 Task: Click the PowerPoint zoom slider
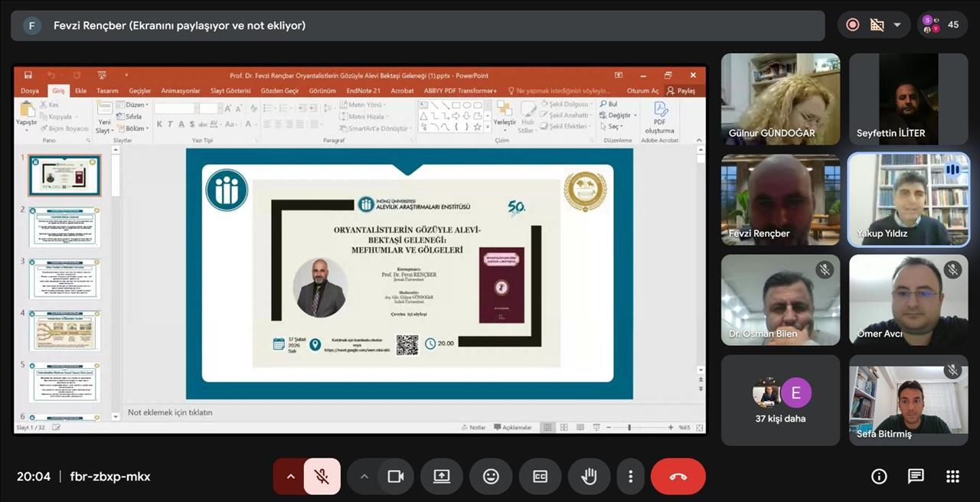(x=629, y=428)
